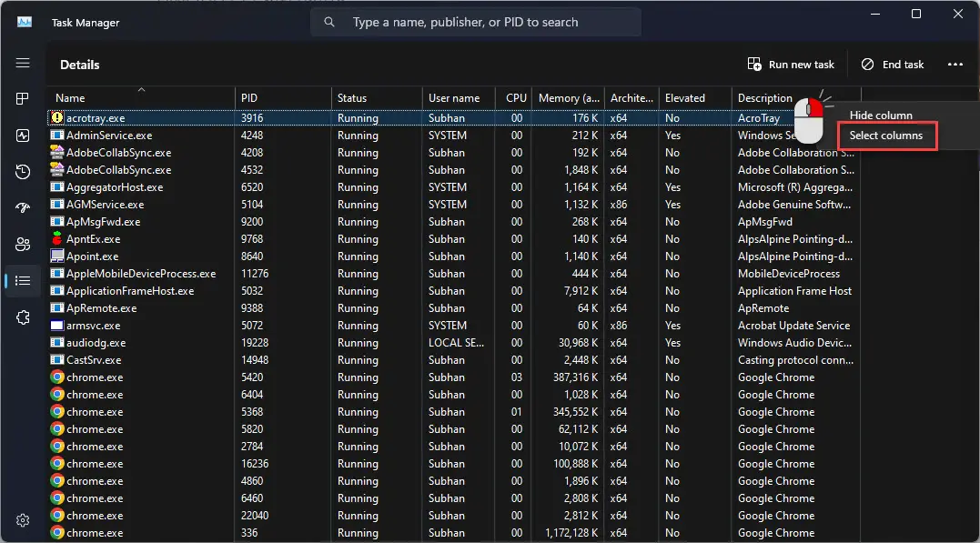
Task: Sort by the User name column header
Action: point(460,97)
